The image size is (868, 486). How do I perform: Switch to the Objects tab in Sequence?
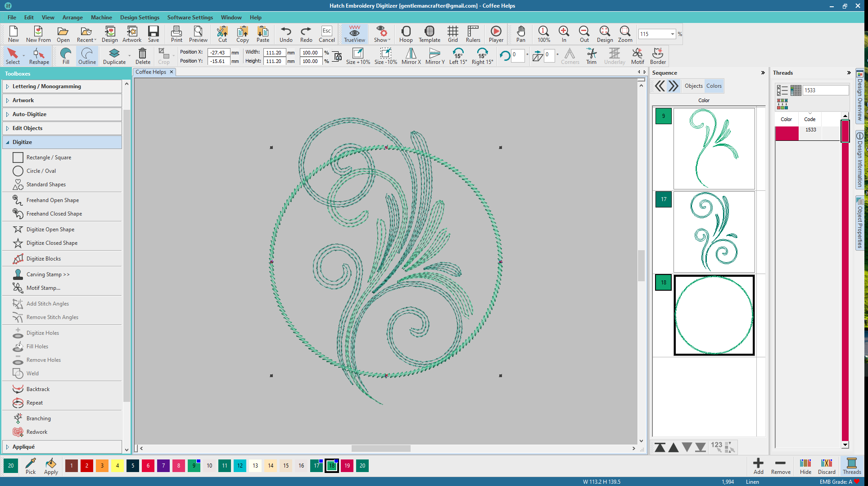[x=693, y=85]
